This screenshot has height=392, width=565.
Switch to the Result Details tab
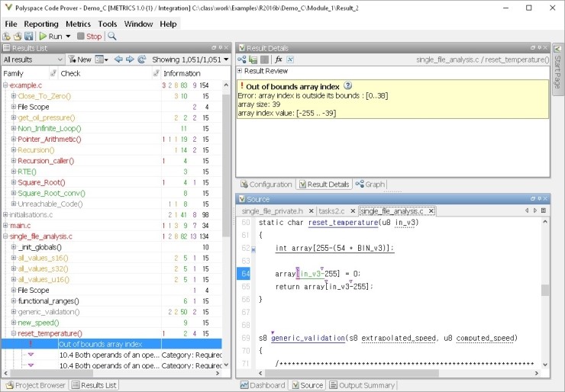point(324,185)
